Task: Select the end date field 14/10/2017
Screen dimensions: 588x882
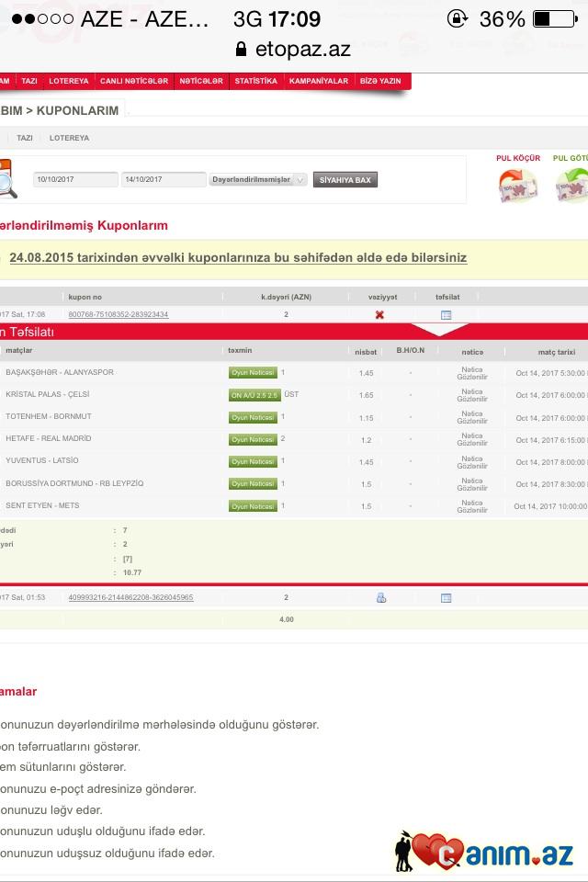Action: (164, 180)
